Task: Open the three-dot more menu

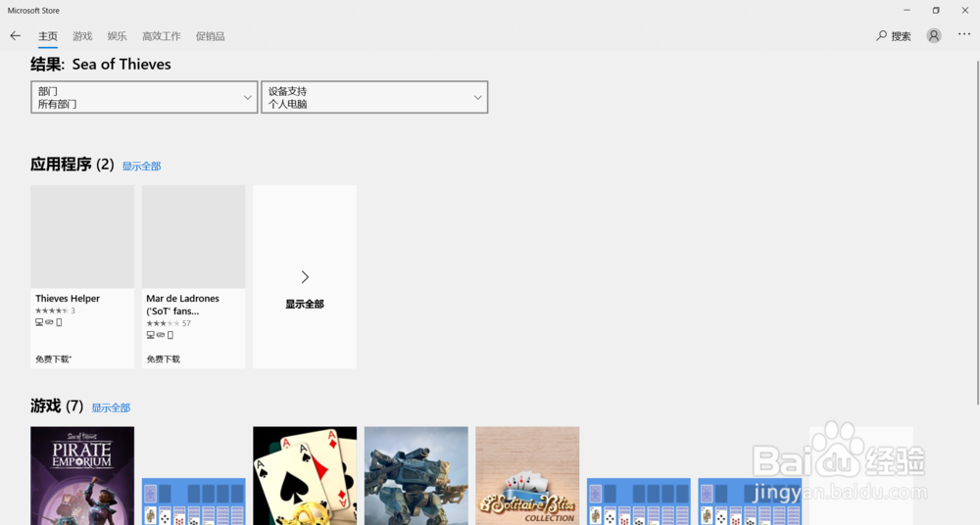Action: point(964,34)
